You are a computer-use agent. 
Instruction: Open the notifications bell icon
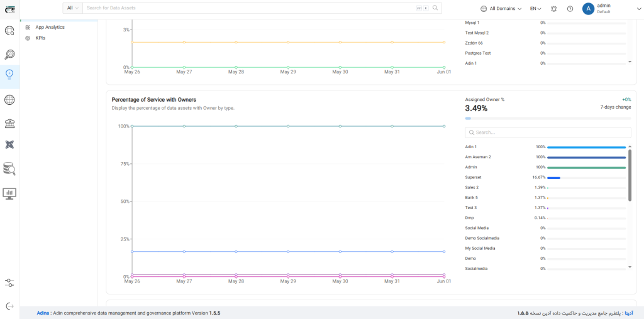(x=553, y=9)
